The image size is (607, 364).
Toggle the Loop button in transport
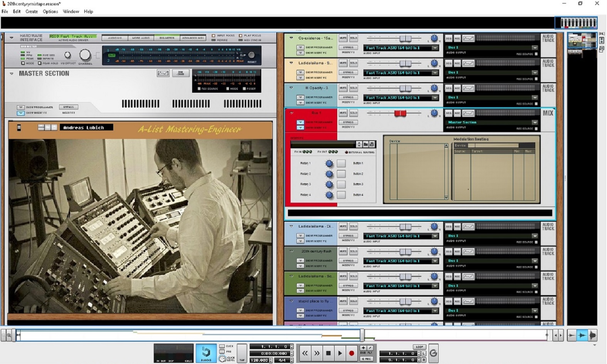(x=419, y=347)
